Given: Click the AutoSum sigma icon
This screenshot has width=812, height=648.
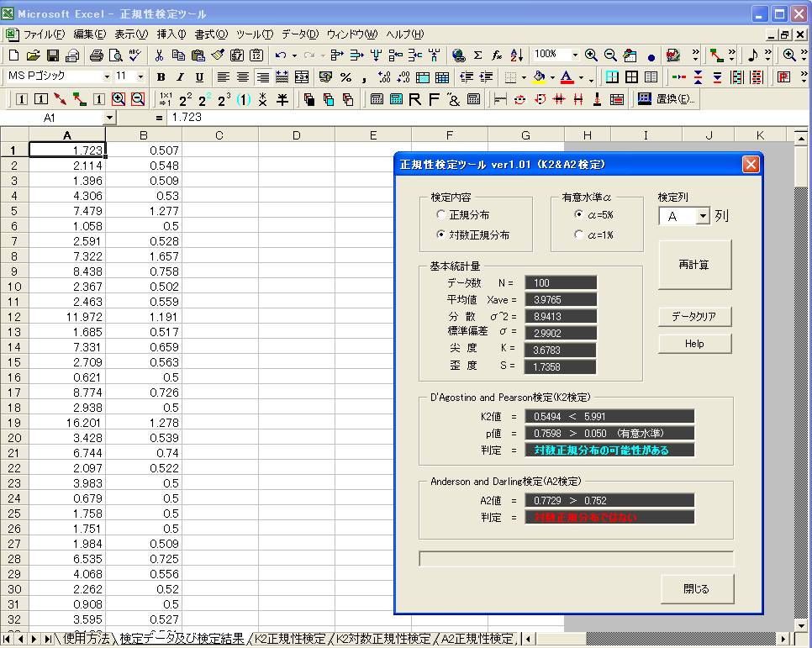Looking at the screenshot, I should pyautogui.click(x=478, y=55).
